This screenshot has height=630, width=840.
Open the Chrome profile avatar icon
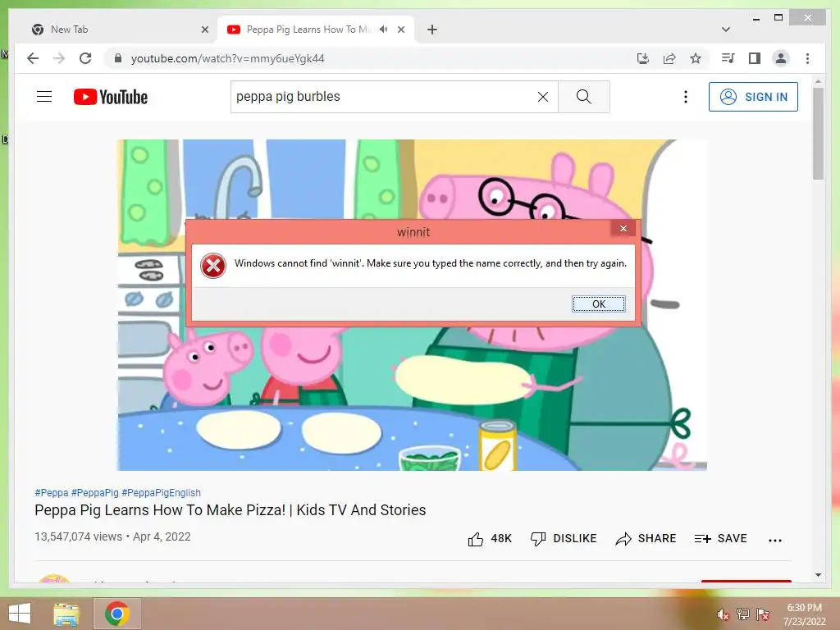[x=781, y=58]
